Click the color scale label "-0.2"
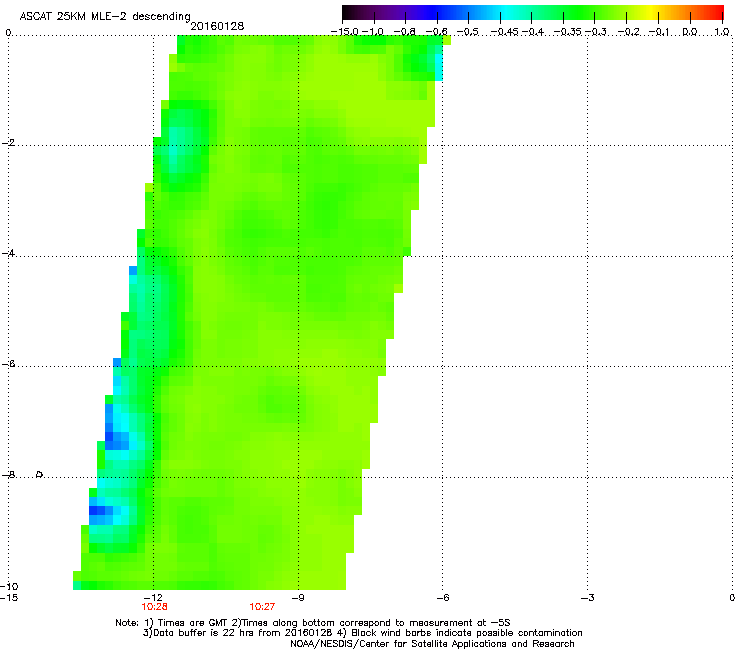Viewport: 740px width, 650px height. pyautogui.click(x=628, y=32)
